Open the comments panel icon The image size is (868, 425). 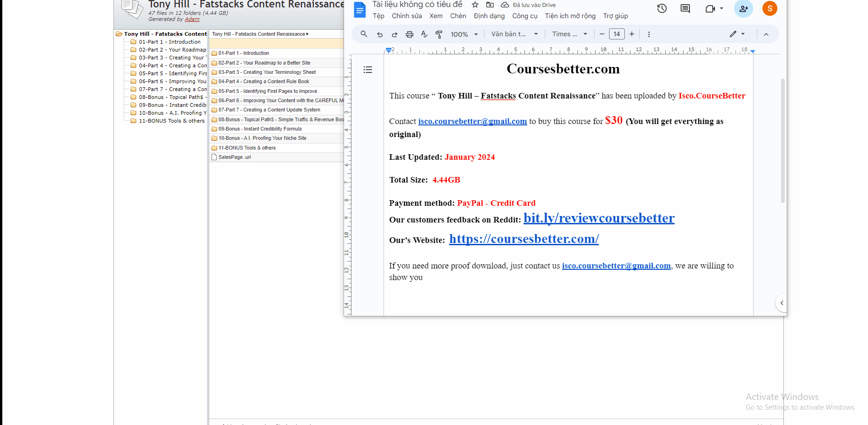click(685, 8)
